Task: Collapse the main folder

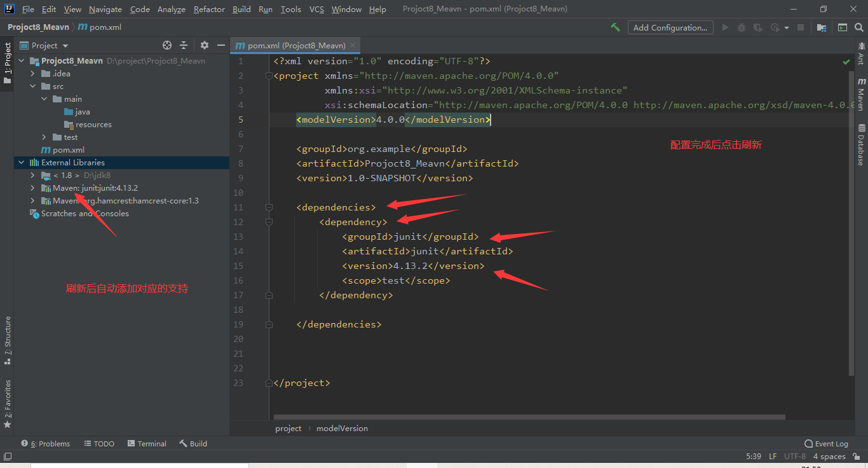Action: tap(44, 99)
